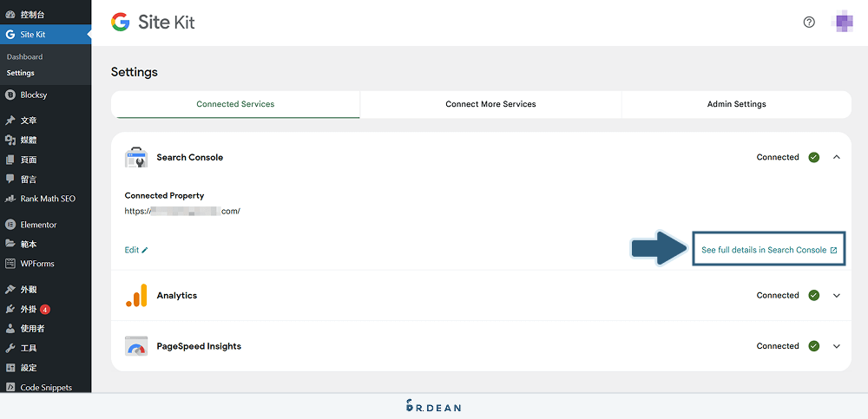Click the media icon beside 媒體
The width and height of the screenshot is (868, 419).
(x=10, y=140)
